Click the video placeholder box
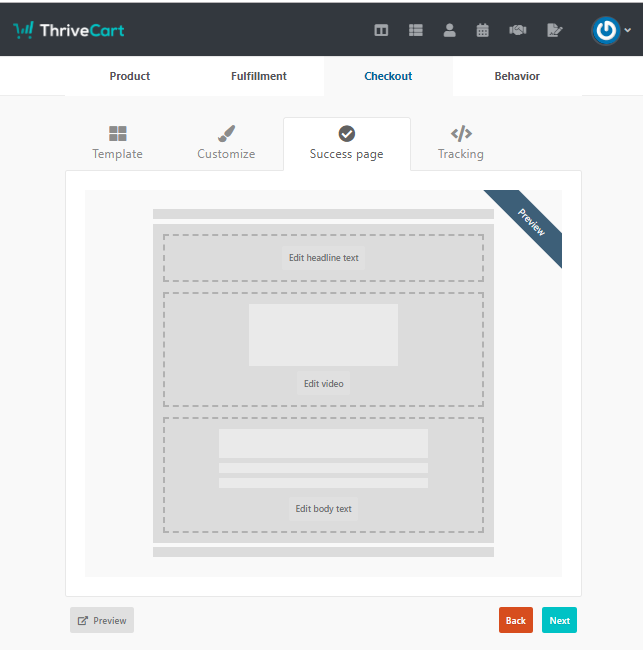This screenshot has width=643, height=650. [323, 335]
